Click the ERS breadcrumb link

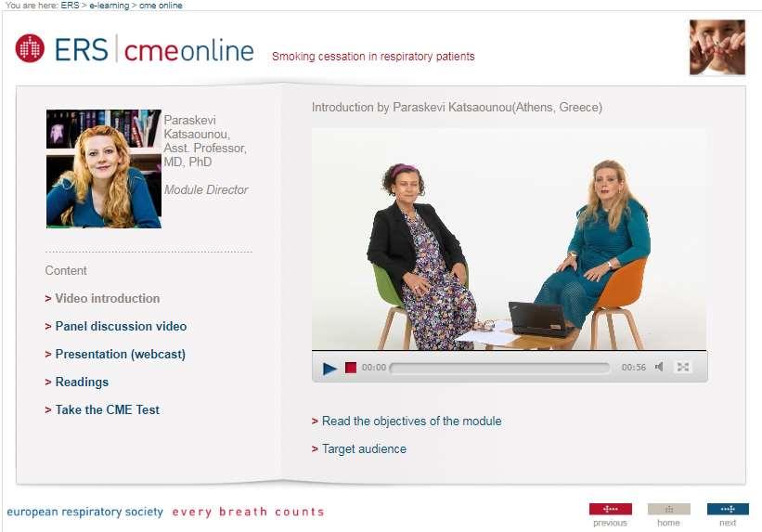click(70, 6)
